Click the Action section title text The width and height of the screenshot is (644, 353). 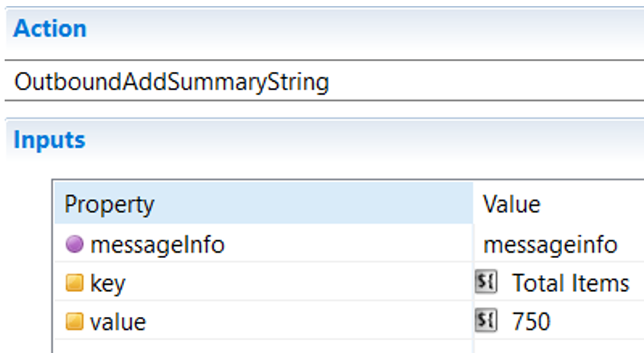pyautogui.click(x=50, y=28)
